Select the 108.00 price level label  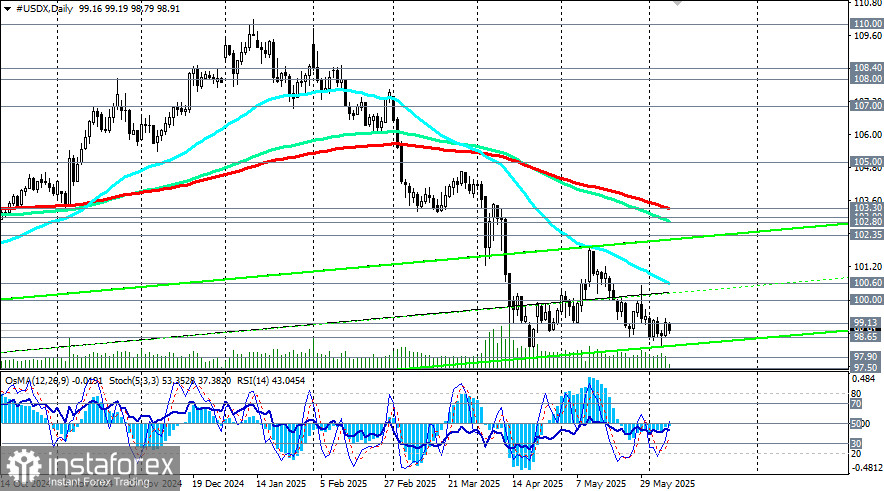867,79
